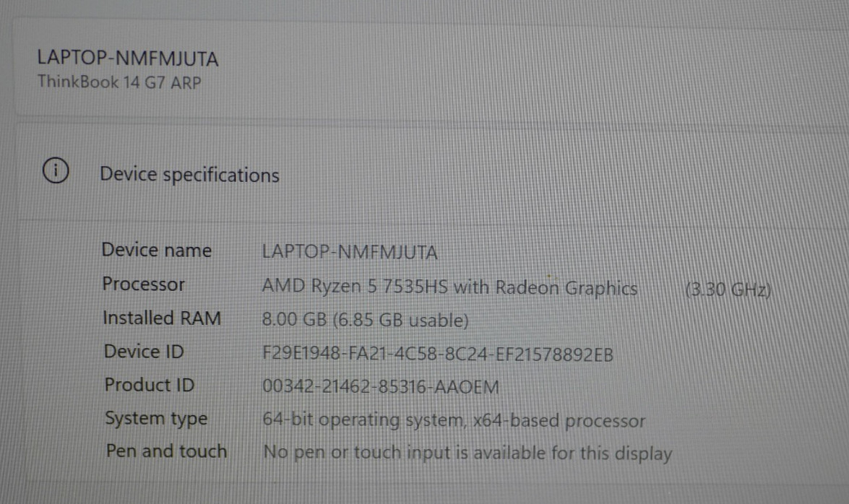Select the Device ID value F29E1948
Screen dimensions: 849x504
click(x=437, y=355)
